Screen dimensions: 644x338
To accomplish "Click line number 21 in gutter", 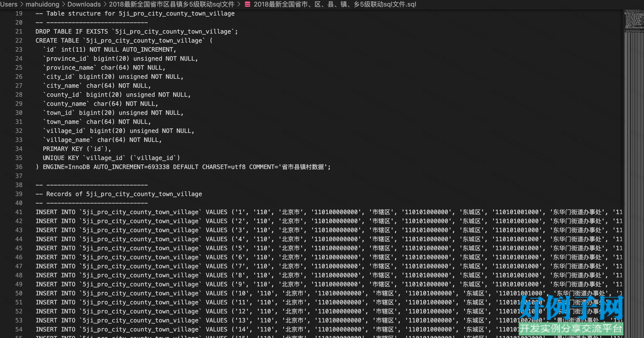I will tap(19, 32).
